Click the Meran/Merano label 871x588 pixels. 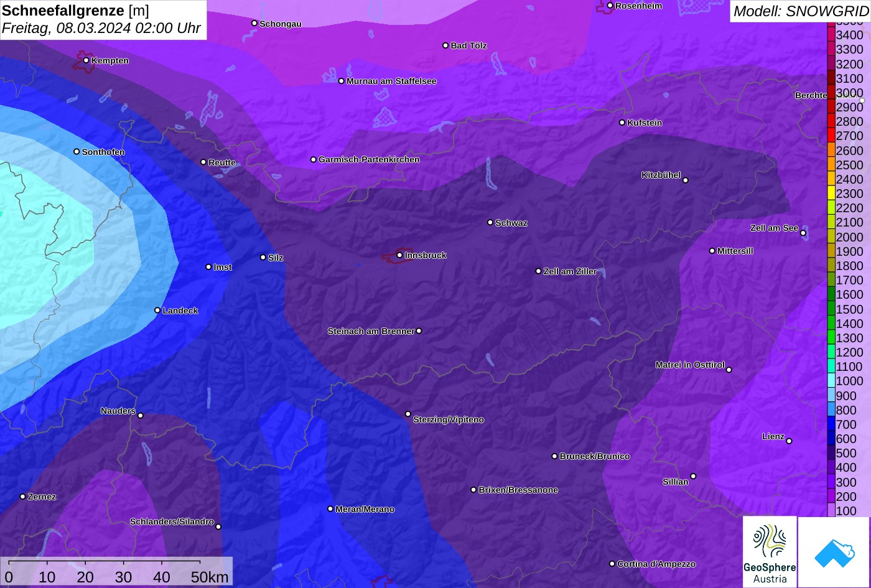365,509
